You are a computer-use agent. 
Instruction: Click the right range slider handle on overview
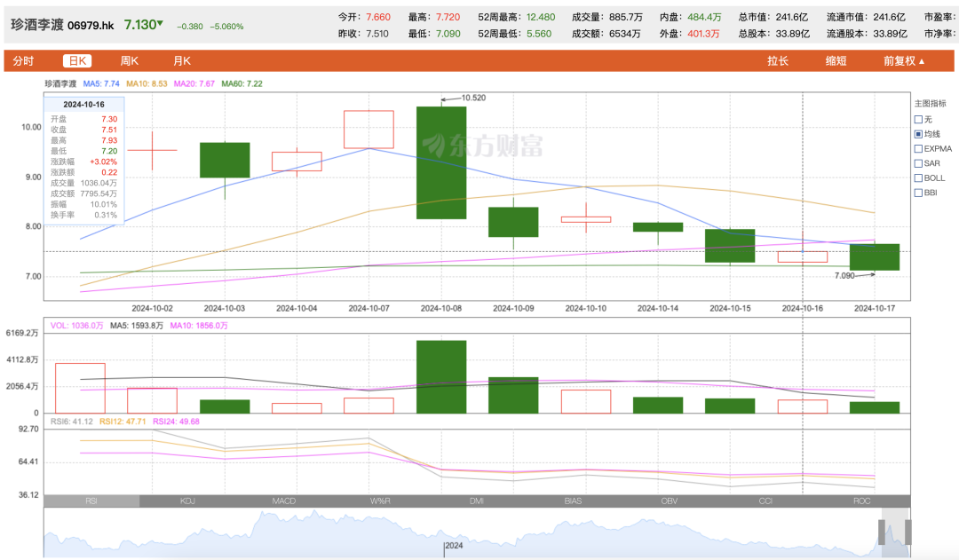908,532
